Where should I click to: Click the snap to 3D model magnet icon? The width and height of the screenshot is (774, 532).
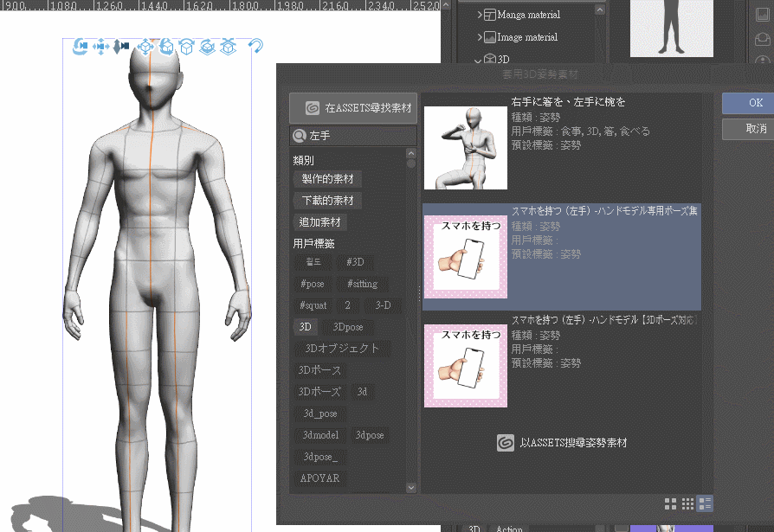[255, 46]
